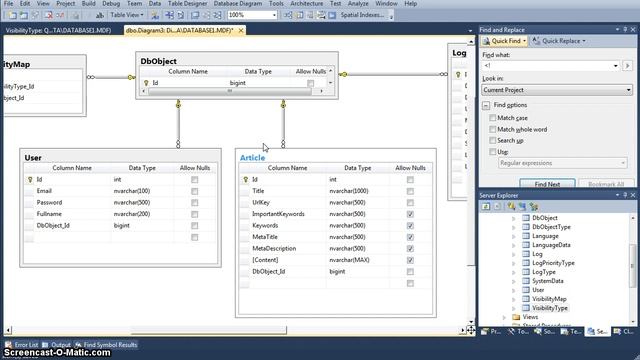The width and height of the screenshot is (640, 360).
Task: Open the 100% zoom dropdown
Action: point(274,15)
